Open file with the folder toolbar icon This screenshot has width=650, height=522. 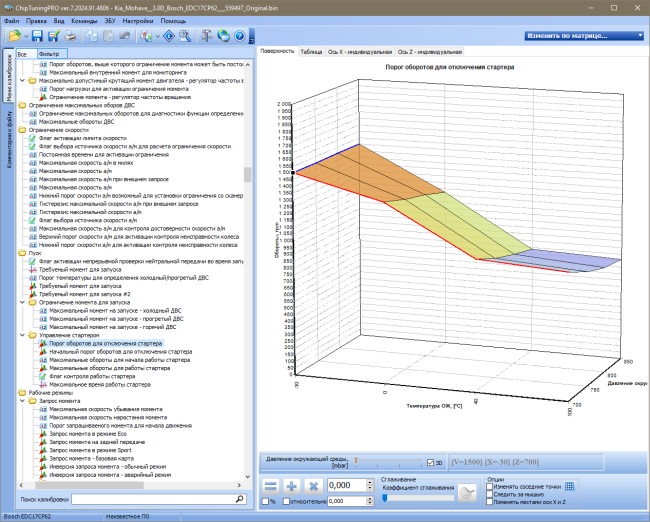click(x=15, y=36)
